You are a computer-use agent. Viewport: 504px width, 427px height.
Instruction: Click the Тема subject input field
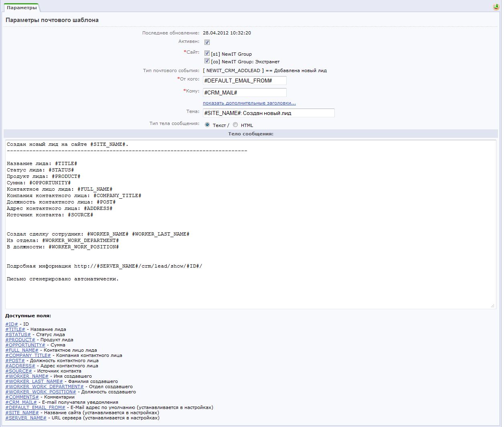click(x=268, y=113)
